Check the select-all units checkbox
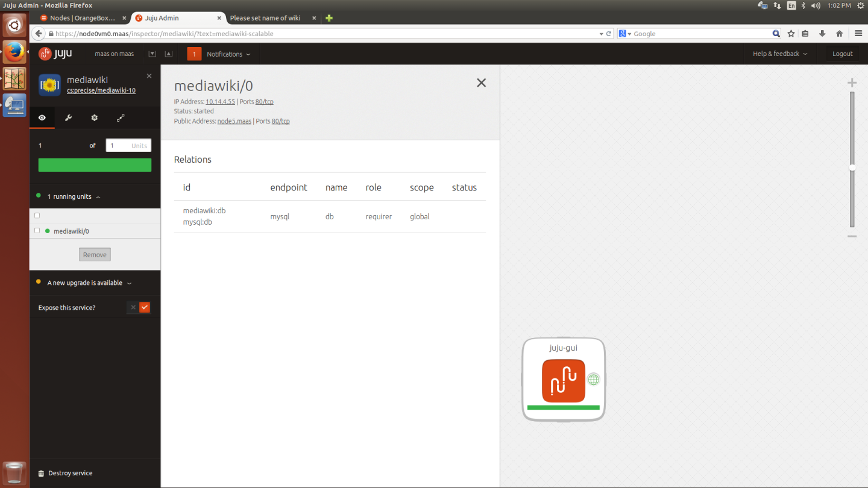Screen dimensions: 868x488 click(x=37, y=215)
